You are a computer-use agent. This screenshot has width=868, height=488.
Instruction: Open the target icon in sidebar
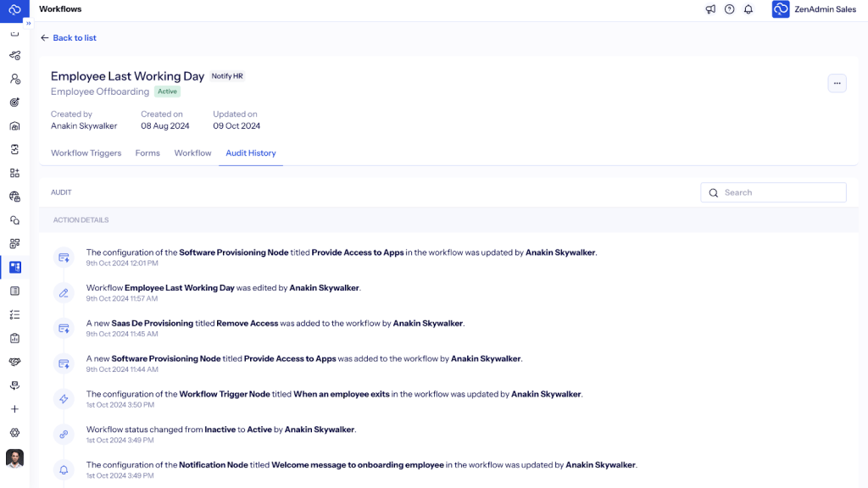(14, 103)
